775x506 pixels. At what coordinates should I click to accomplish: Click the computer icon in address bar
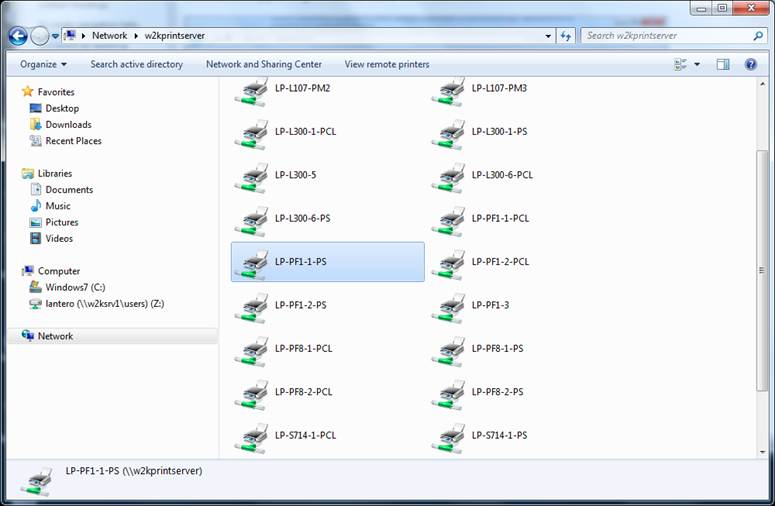(70, 36)
